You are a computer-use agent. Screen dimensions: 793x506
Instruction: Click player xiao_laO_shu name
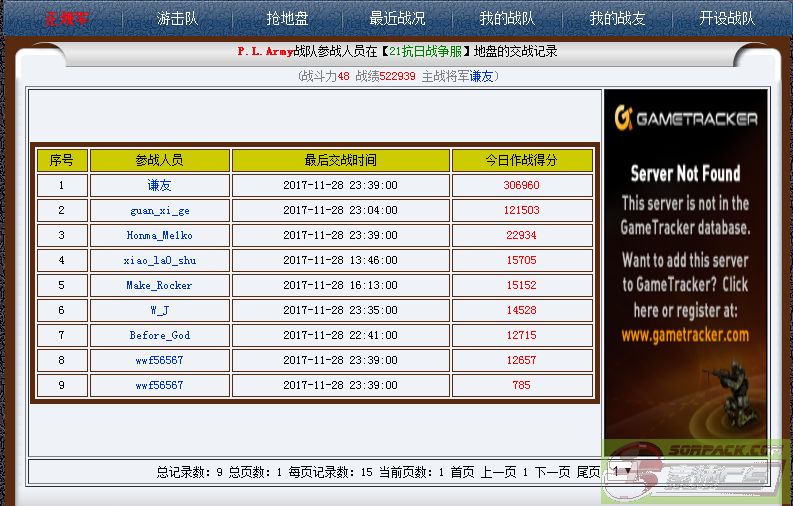(x=160, y=260)
